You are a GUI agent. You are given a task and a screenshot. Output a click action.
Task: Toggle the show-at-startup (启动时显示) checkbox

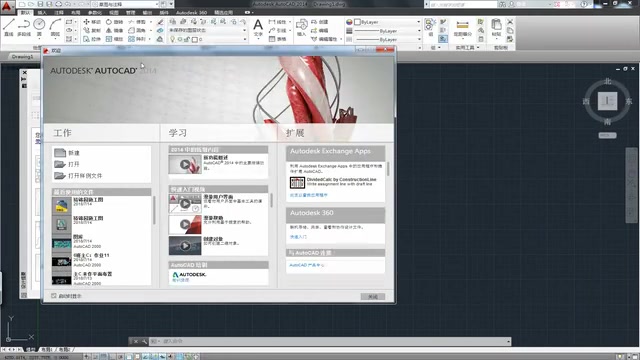[x=54, y=296]
